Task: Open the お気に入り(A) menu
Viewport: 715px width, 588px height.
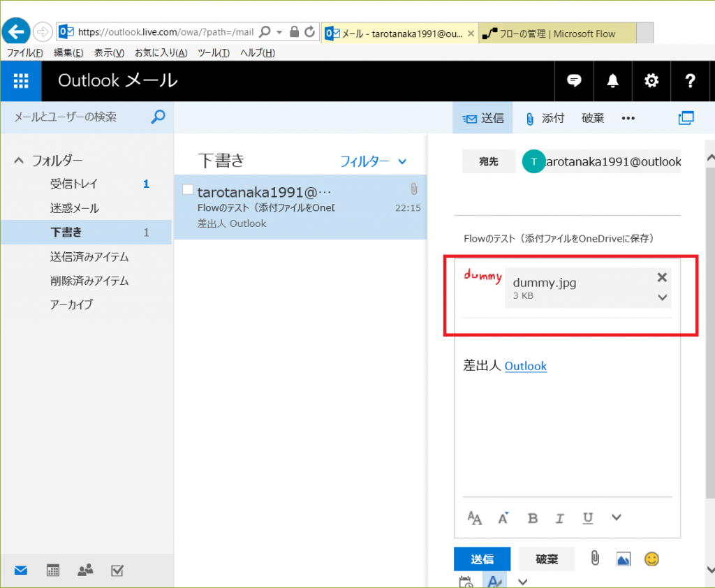Action: pyautogui.click(x=161, y=53)
